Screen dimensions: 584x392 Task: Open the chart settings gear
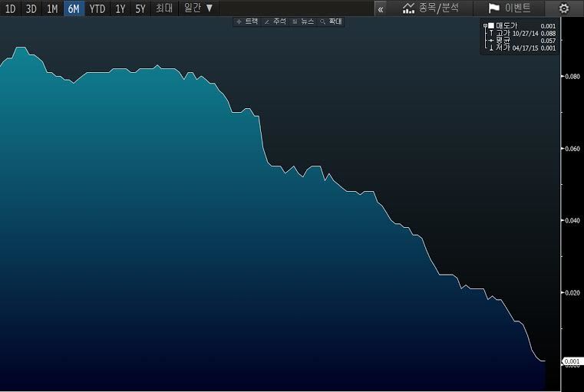point(564,8)
